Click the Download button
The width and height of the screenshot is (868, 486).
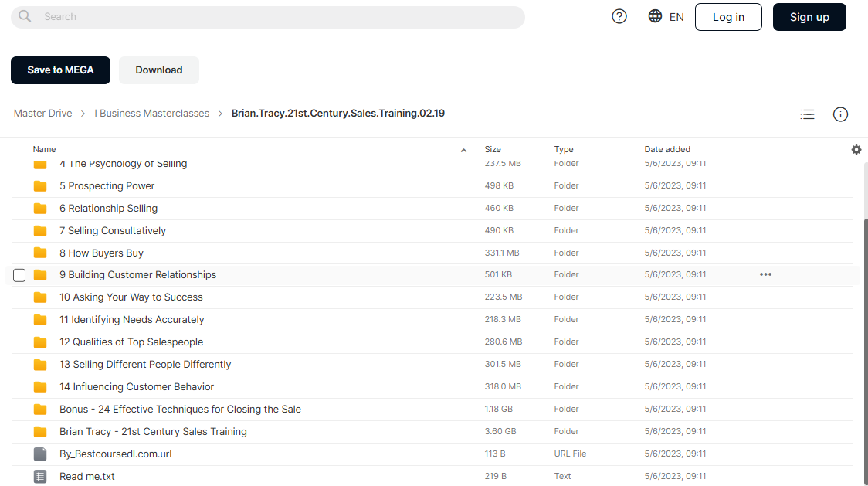pyautogui.click(x=159, y=70)
